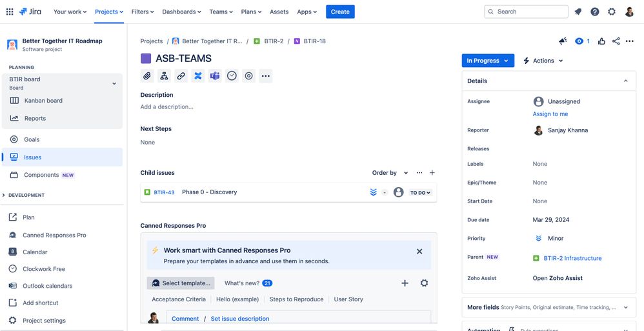Add a child issue with plus icon
The width and height of the screenshot is (644, 331).
(x=432, y=173)
